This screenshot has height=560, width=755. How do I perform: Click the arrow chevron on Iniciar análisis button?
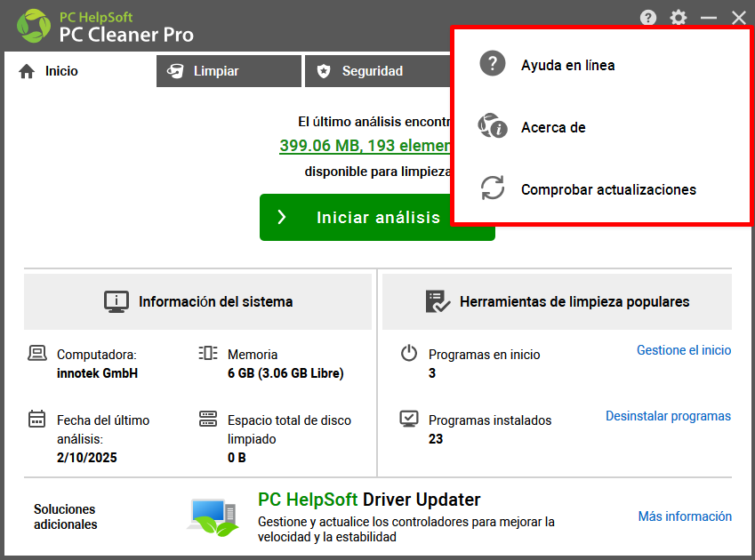point(282,217)
